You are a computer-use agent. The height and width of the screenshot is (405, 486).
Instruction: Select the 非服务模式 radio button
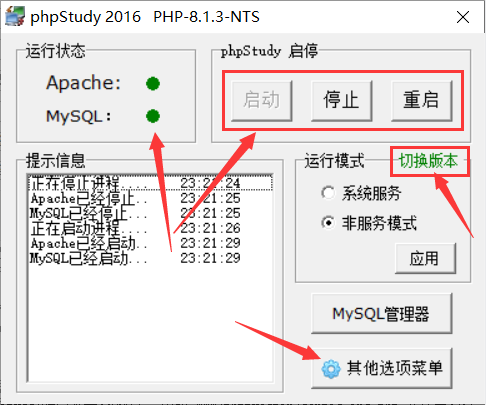328,223
